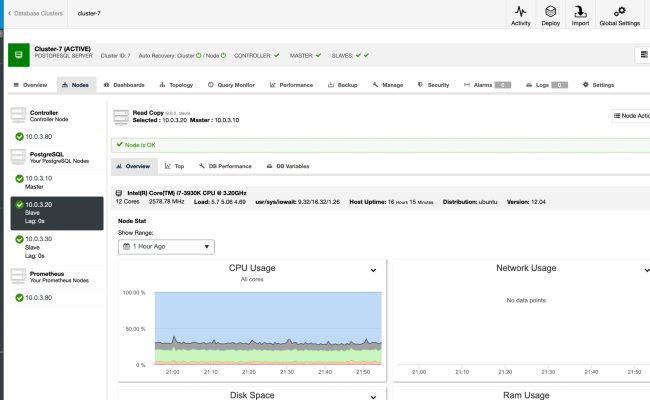Open the Activity panel icon
The image size is (650, 400).
pyautogui.click(x=521, y=12)
